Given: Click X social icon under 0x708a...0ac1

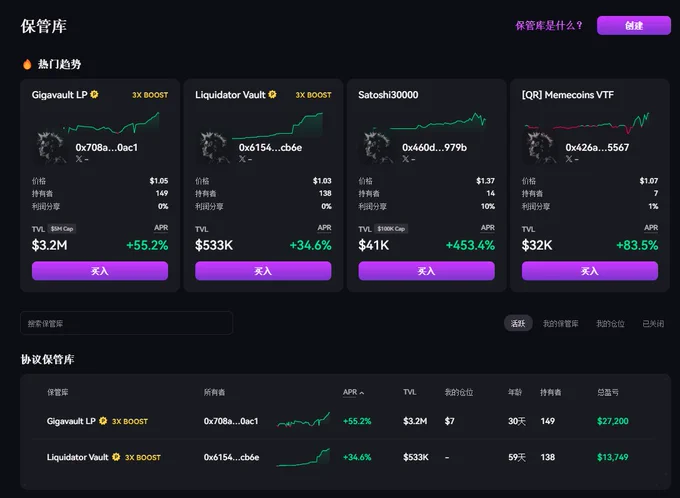Looking at the screenshot, I should pos(79,159).
